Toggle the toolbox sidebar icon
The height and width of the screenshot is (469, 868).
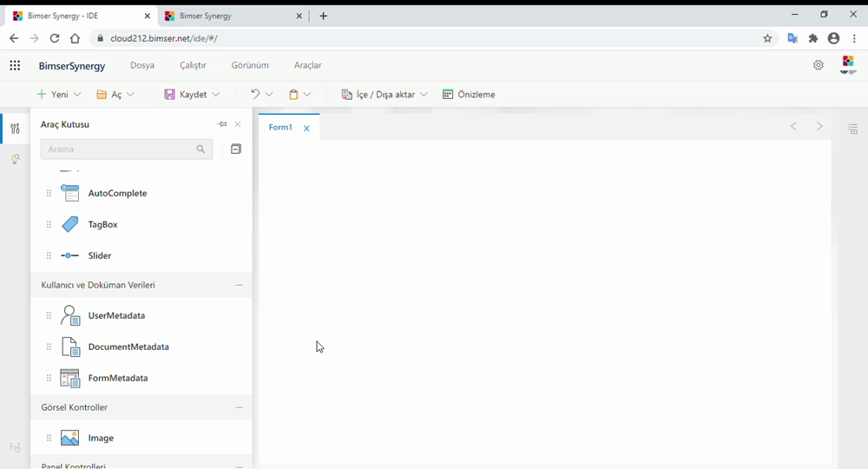15,129
